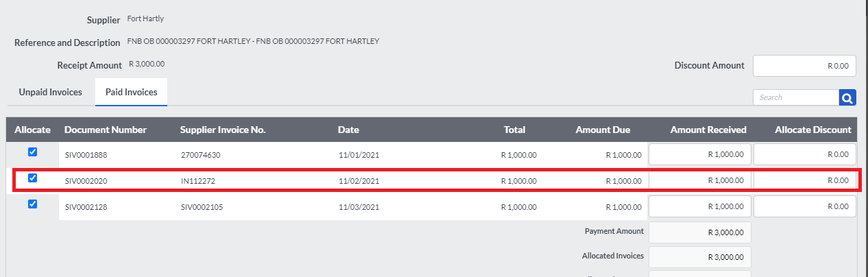Viewport: 868px width, 277px height.
Task: Uncheck Allocate for SIV0002020
Action: [x=32, y=178]
